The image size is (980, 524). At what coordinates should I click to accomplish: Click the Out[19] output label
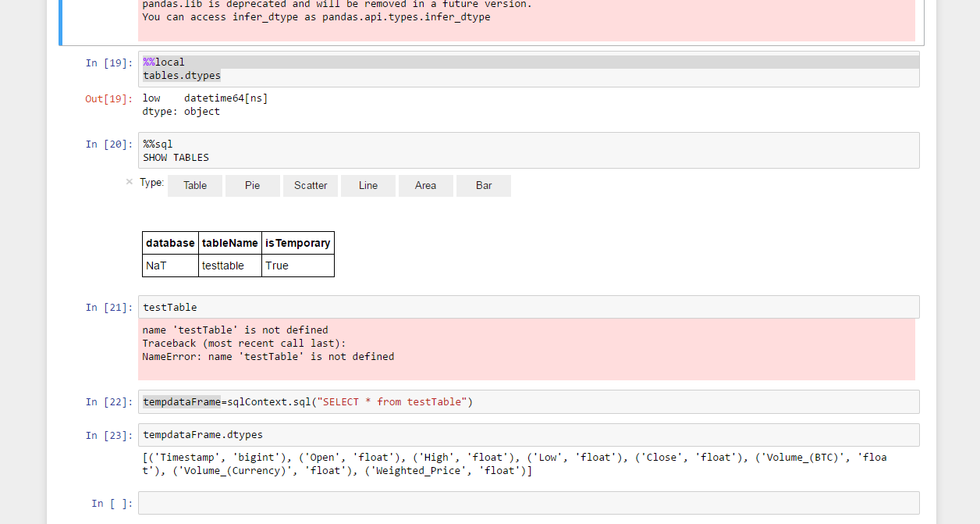click(107, 98)
